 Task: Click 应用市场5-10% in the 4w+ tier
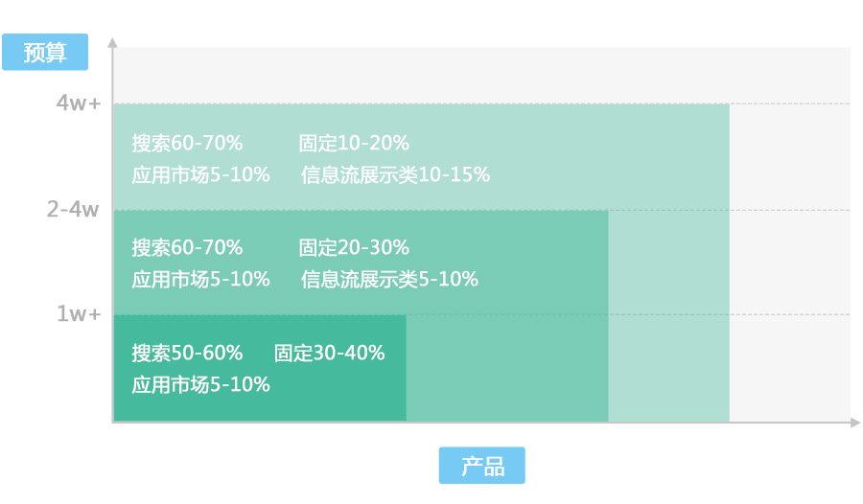(x=201, y=175)
